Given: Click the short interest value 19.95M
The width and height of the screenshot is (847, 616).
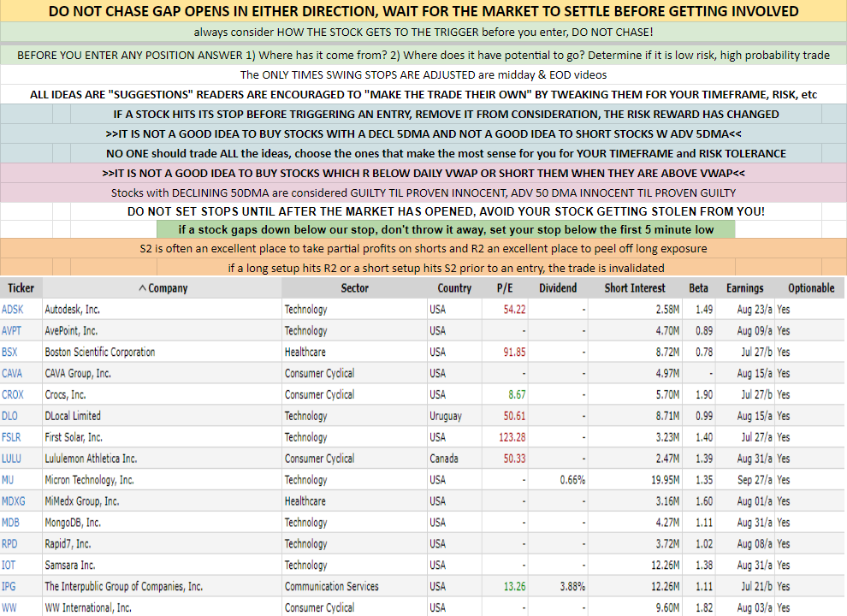Looking at the screenshot, I should [666, 480].
